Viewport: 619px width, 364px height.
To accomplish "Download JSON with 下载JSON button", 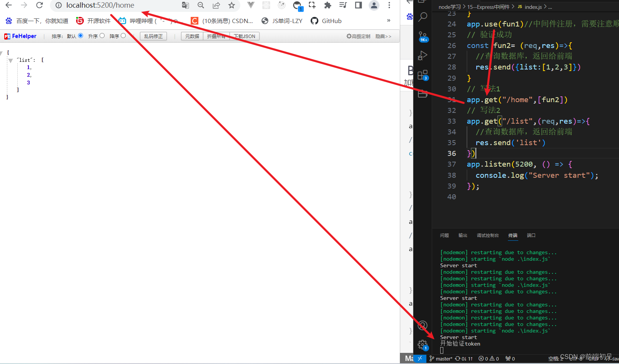I will [245, 36].
